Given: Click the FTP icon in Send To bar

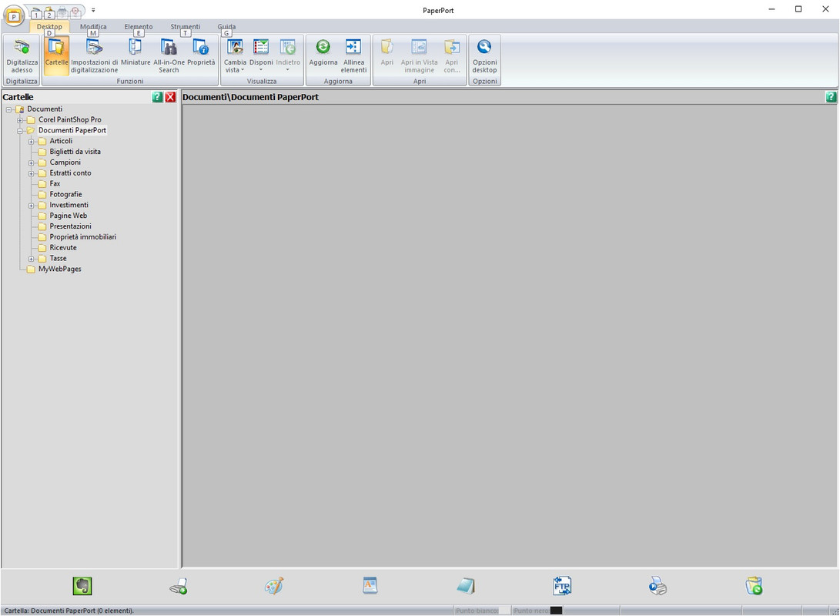Looking at the screenshot, I should tap(562, 586).
